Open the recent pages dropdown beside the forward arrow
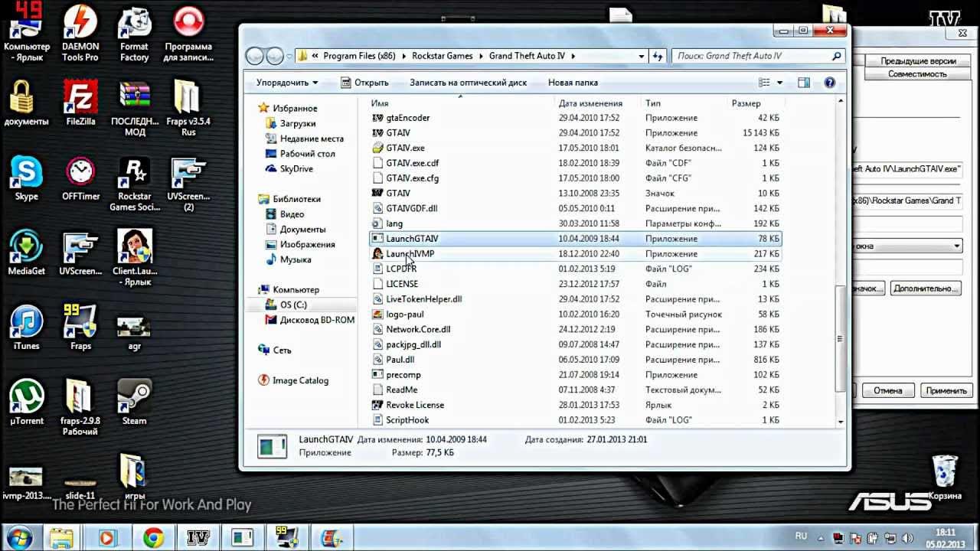Screen dimensions: 980x551 pyautogui.click(x=289, y=56)
